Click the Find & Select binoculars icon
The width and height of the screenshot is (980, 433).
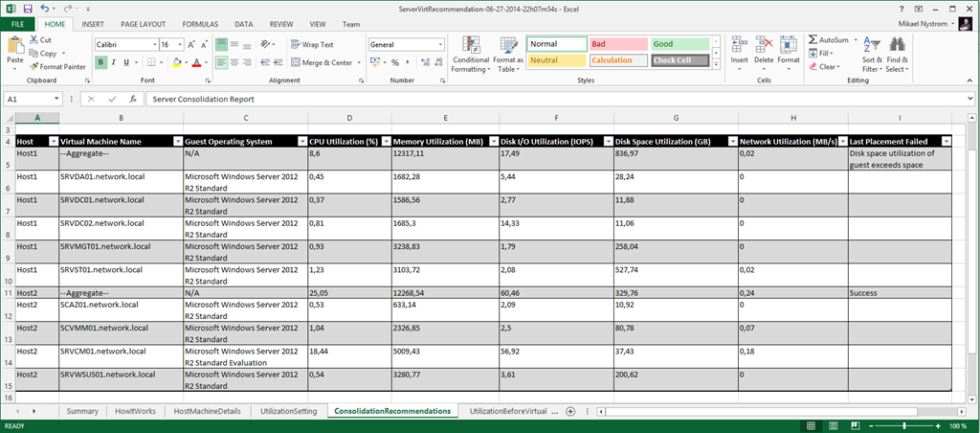pos(897,45)
